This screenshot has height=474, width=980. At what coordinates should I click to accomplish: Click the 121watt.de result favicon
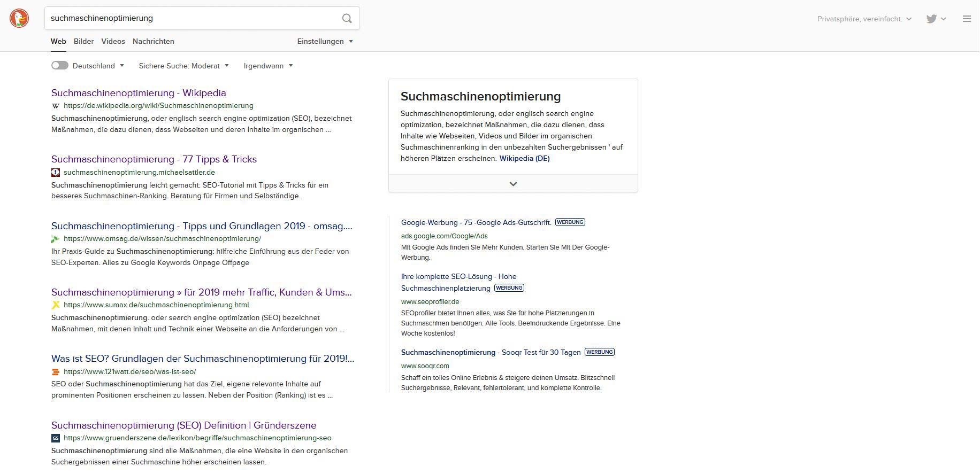[56, 371]
